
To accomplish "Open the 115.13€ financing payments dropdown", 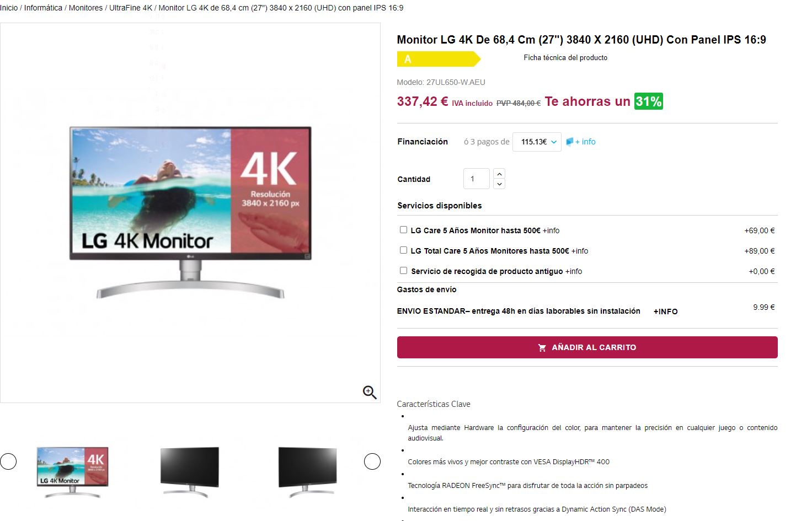I will pos(537,142).
